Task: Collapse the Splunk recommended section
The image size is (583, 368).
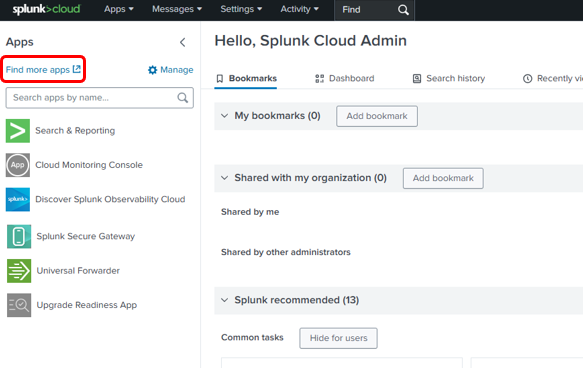Action: (x=224, y=300)
